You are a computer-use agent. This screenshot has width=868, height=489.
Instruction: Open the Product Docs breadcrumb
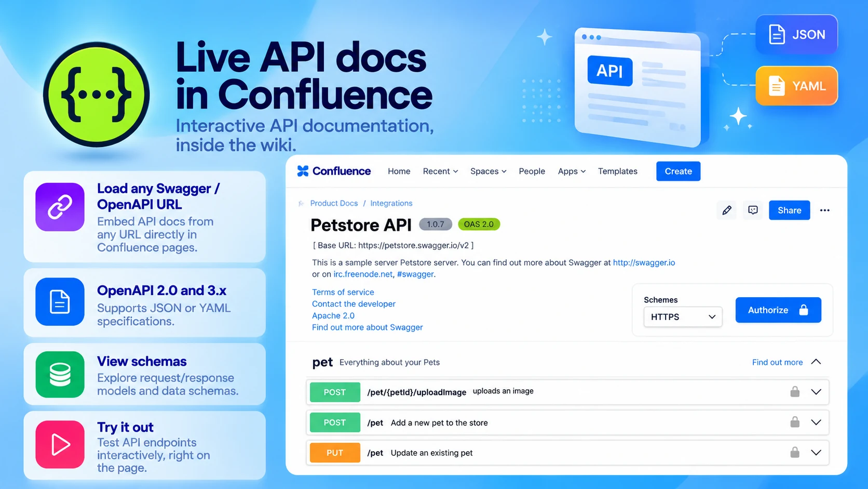(334, 203)
